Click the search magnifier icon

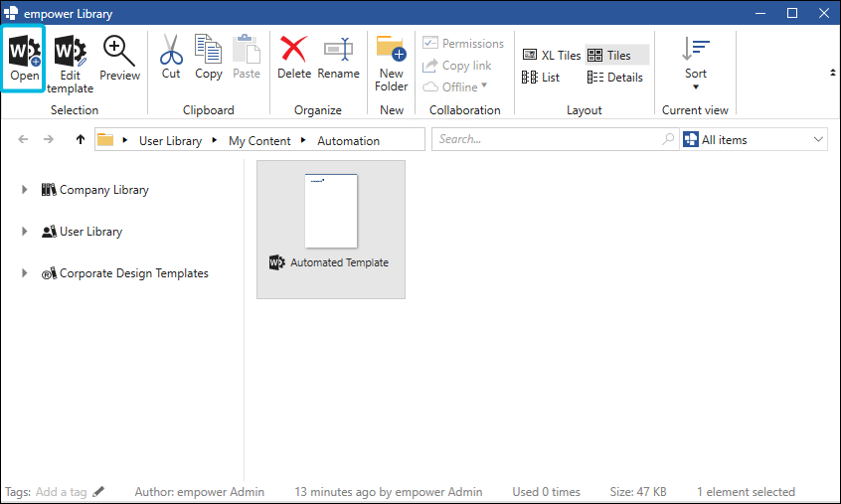click(668, 139)
